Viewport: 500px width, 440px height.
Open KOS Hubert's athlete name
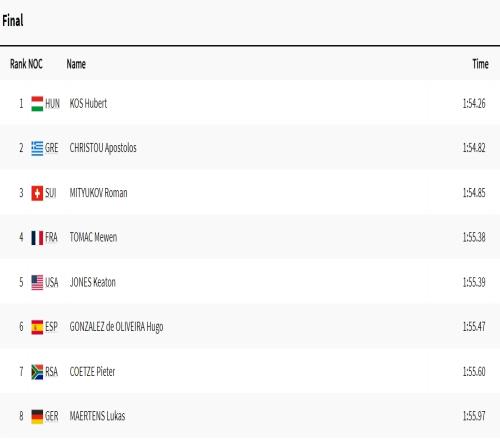point(88,104)
